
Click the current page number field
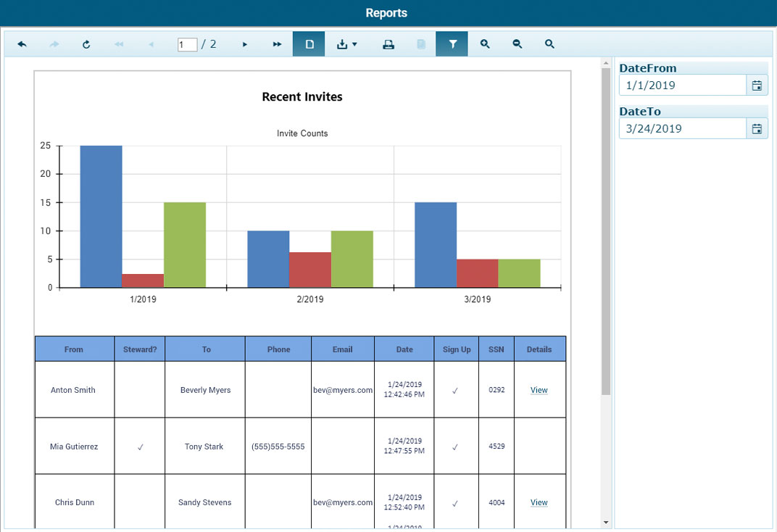pyautogui.click(x=187, y=45)
